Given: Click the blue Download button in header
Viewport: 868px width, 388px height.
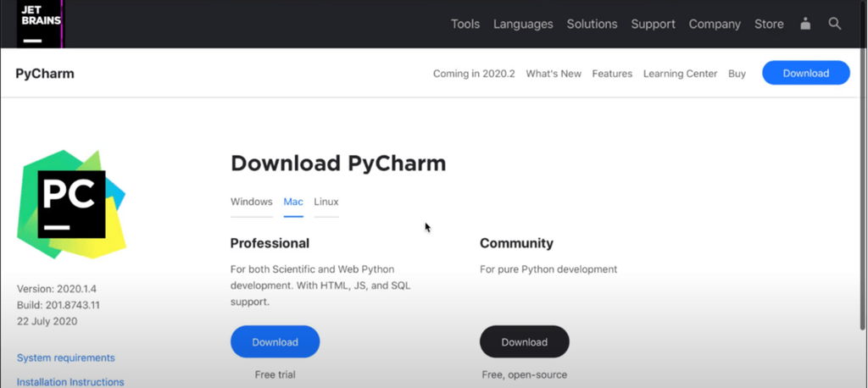Looking at the screenshot, I should pos(806,73).
